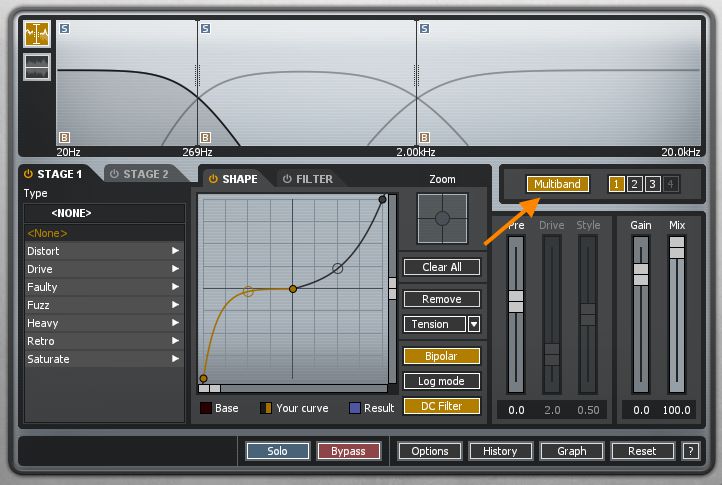
Task: Switch to the Stage 2 tab
Action: tap(146, 174)
